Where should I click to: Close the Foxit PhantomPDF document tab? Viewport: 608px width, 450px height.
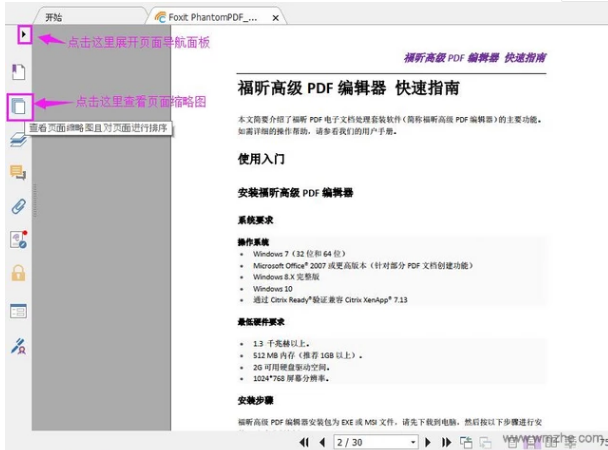click(x=276, y=18)
